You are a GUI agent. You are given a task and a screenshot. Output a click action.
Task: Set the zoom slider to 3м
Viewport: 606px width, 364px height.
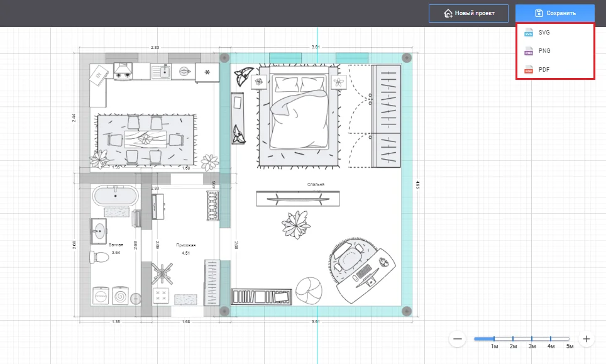click(x=533, y=338)
